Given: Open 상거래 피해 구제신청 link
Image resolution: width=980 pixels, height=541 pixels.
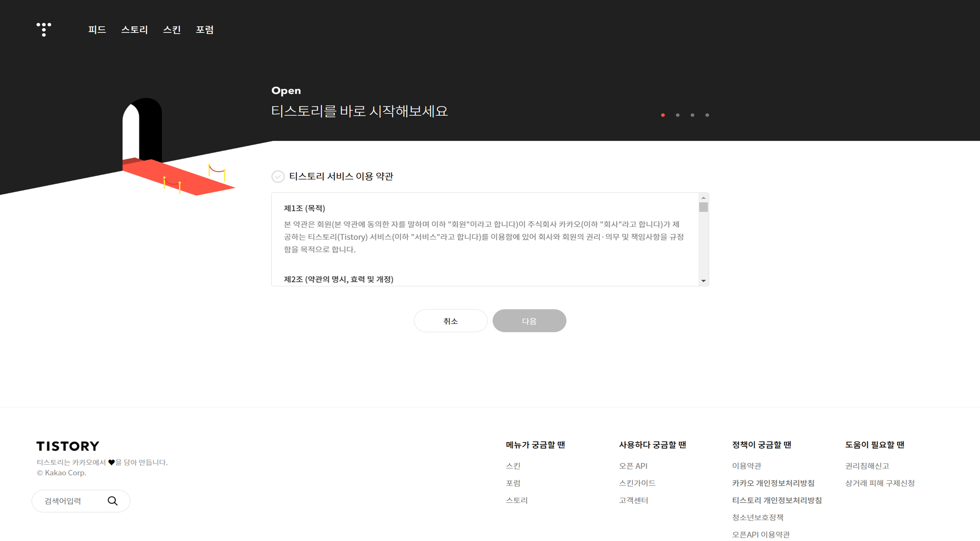Looking at the screenshot, I should tap(880, 483).
